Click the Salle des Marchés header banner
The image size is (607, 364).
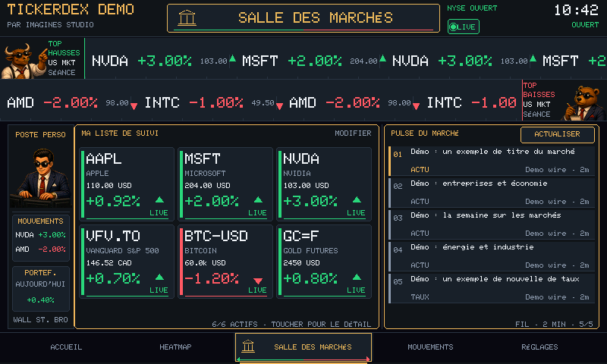(x=303, y=18)
